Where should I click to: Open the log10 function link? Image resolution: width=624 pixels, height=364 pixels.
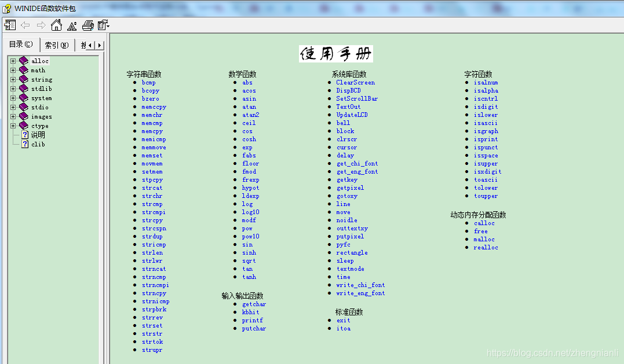(251, 212)
